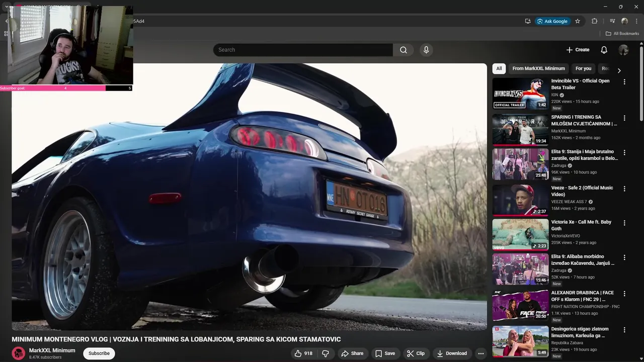Click the MarkXXL Minimum channel name link
The height and width of the screenshot is (362, 644).
tap(52, 350)
